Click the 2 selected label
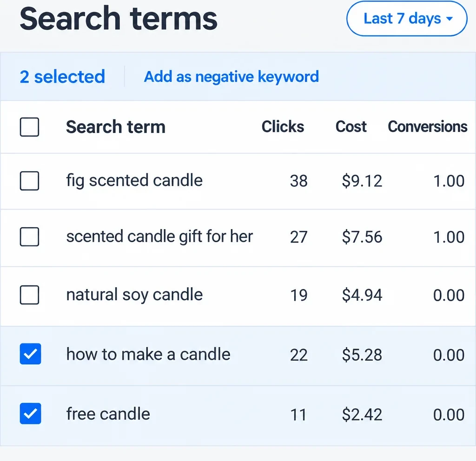The image size is (476, 461). (62, 77)
